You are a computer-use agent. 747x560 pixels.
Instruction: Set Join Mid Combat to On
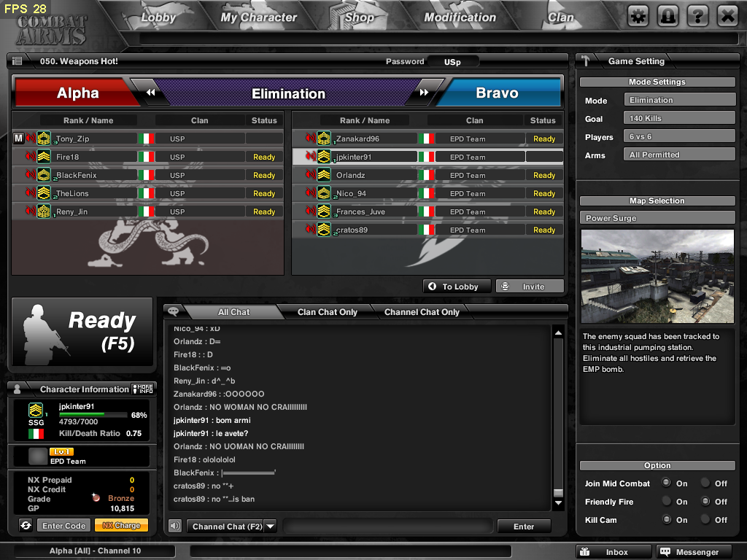click(667, 483)
